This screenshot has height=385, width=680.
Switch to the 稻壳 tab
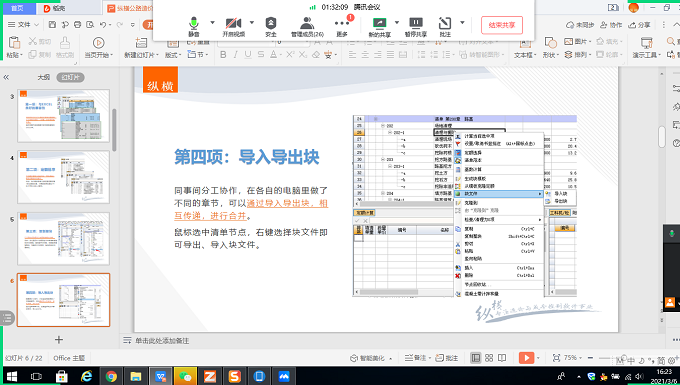pyautogui.click(x=55, y=8)
